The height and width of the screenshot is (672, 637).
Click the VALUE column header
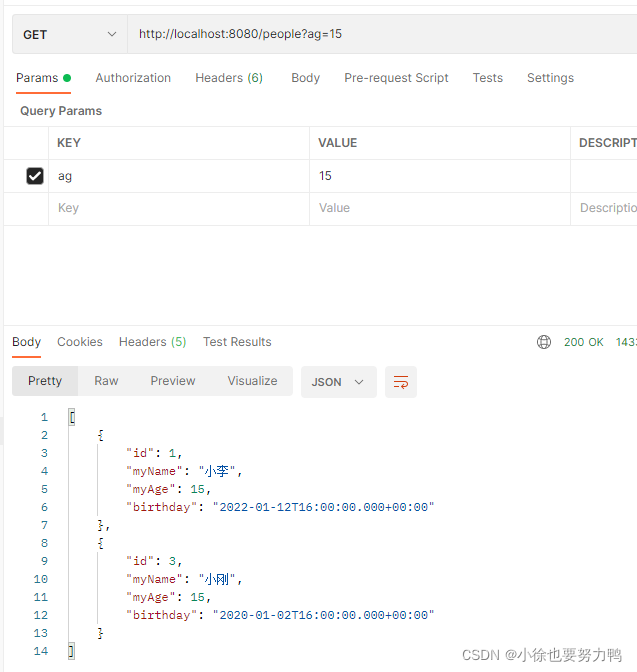[x=337, y=143]
